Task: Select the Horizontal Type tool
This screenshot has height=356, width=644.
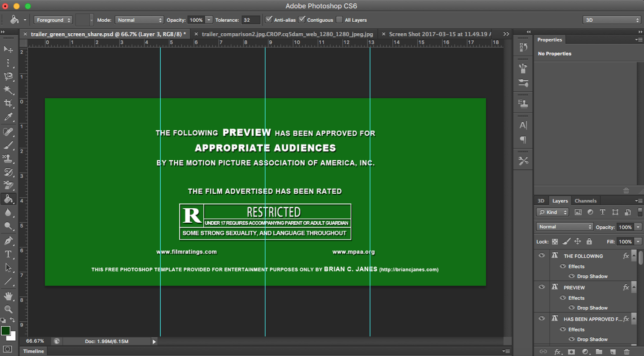Action: pyautogui.click(x=8, y=254)
